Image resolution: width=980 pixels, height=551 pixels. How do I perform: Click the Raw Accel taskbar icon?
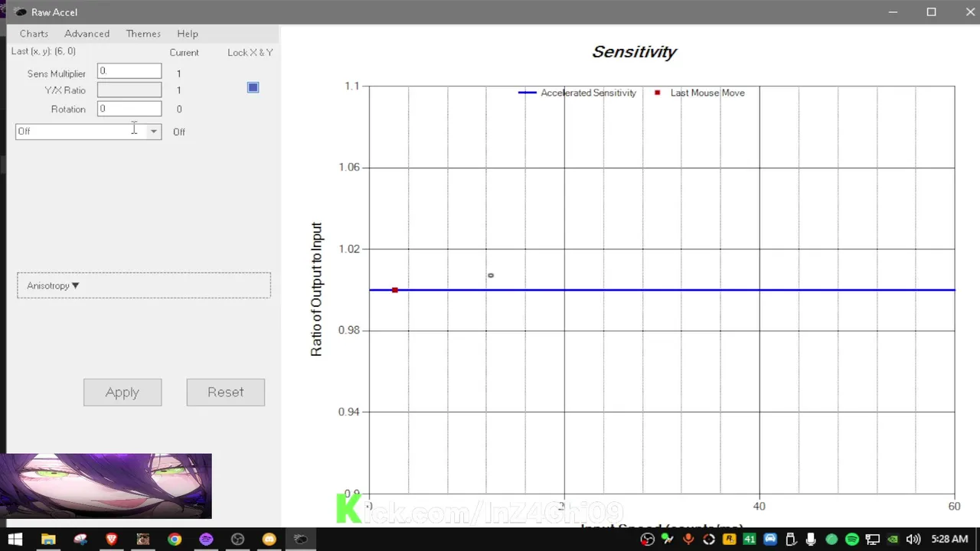click(x=300, y=540)
